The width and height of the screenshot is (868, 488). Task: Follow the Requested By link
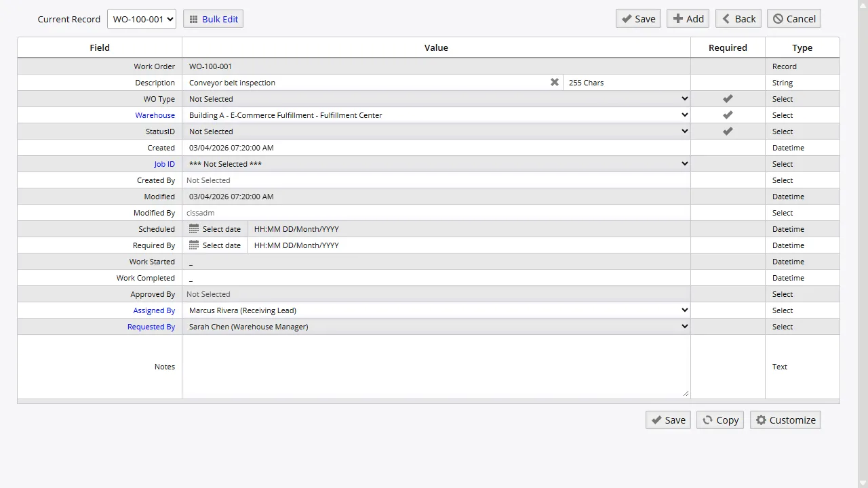coord(151,326)
